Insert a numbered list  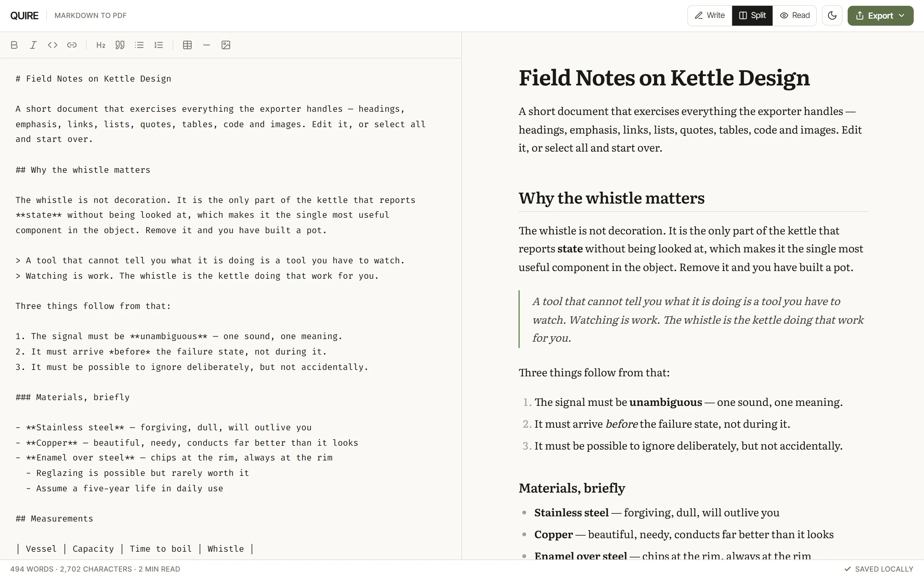coord(158,45)
